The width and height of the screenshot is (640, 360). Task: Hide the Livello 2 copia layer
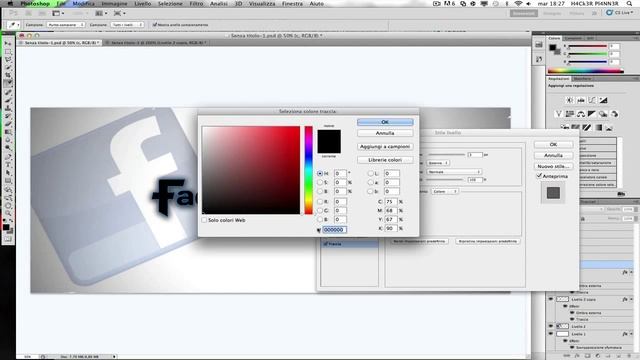coord(551,299)
